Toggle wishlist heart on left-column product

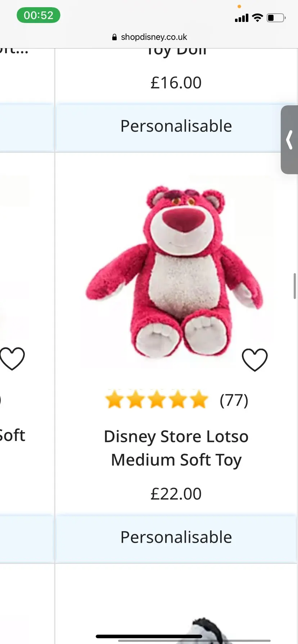[x=12, y=358]
